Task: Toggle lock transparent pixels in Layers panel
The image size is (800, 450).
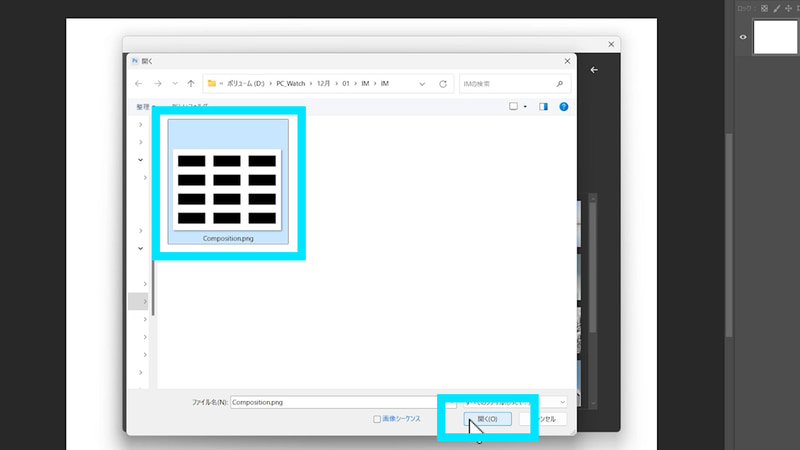Action: pos(764,8)
